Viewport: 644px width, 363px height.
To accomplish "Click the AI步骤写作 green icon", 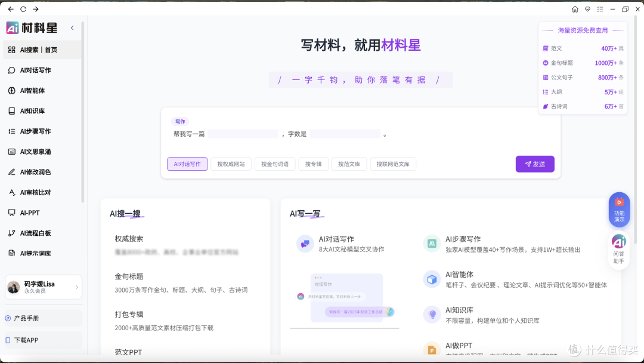I will pos(432,244).
